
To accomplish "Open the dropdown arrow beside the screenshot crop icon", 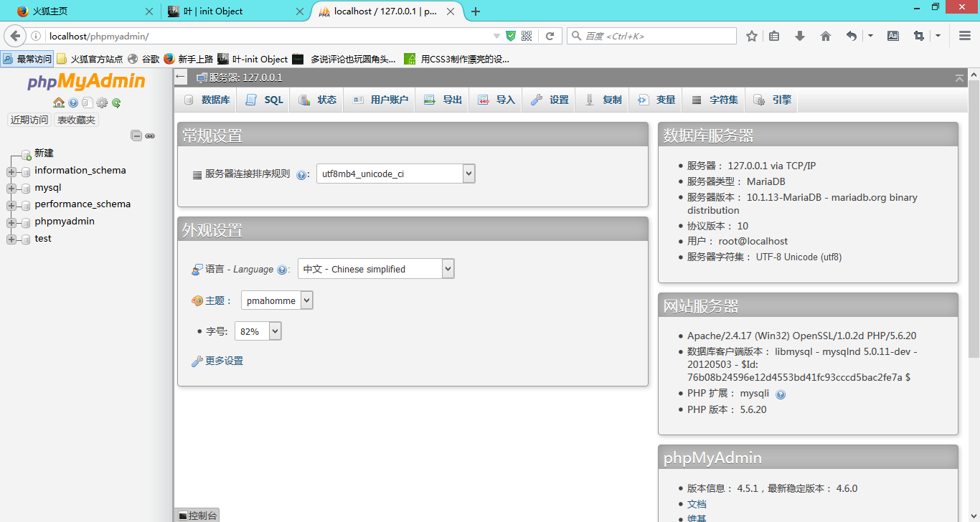I will click(x=938, y=36).
